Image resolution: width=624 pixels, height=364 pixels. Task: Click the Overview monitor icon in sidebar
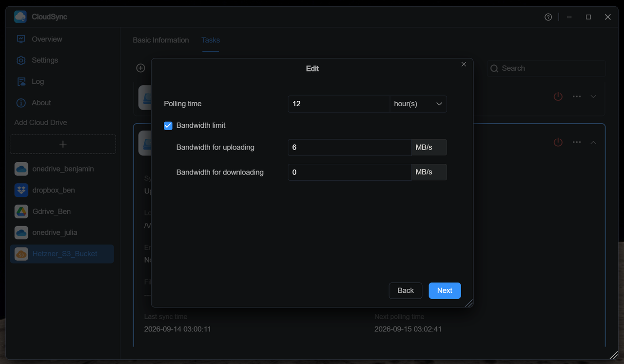coord(21,39)
